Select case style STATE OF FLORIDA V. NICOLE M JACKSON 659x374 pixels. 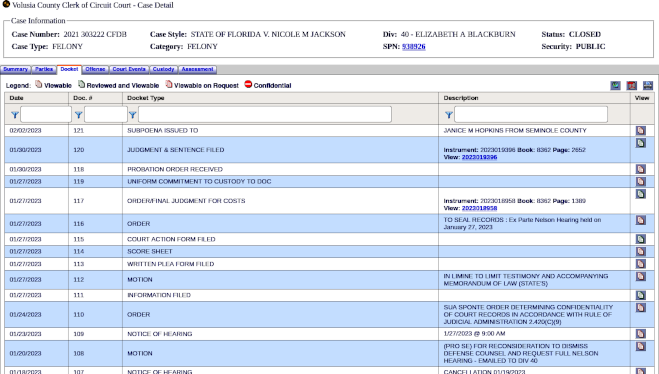coord(268,34)
